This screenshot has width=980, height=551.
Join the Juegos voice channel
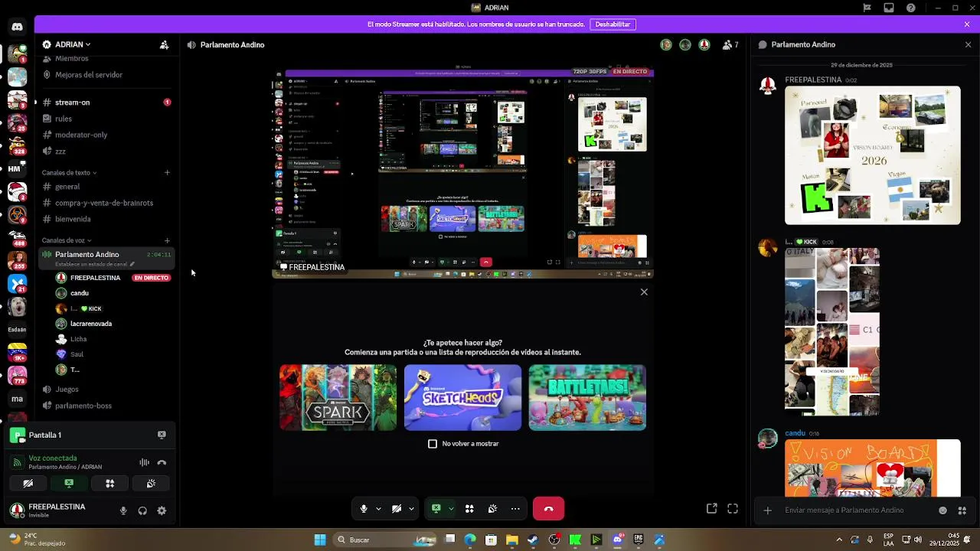[x=106, y=390]
